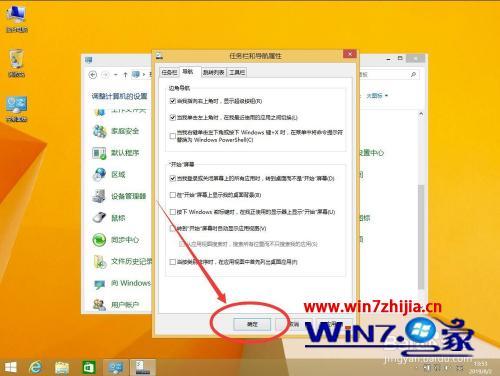
Task: Launch Internet Explorer from the taskbar
Action: coord(35,367)
